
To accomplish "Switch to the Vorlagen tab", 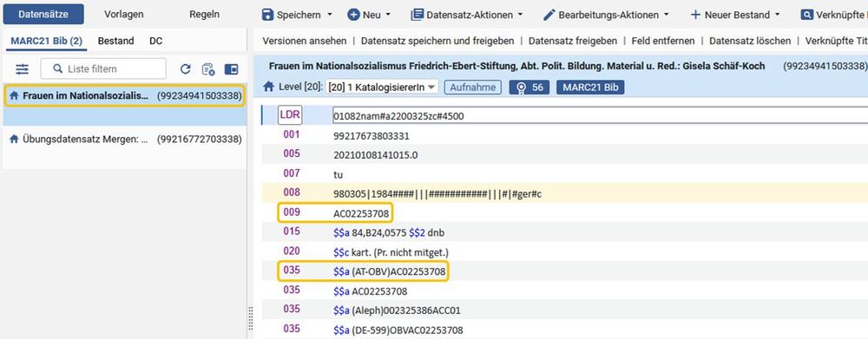I will (124, 15).
